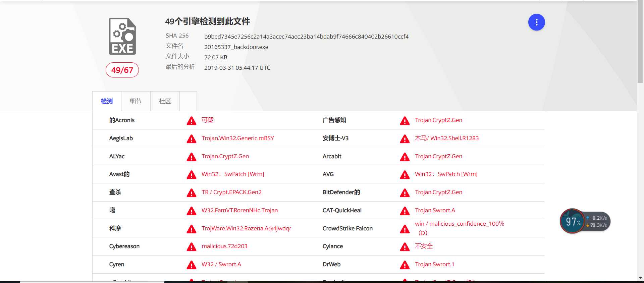Click the warning icon beside W32.FamVT.RorenNHc.Trojan
This screenshot has width=644, height=283.
click(191, 211)
